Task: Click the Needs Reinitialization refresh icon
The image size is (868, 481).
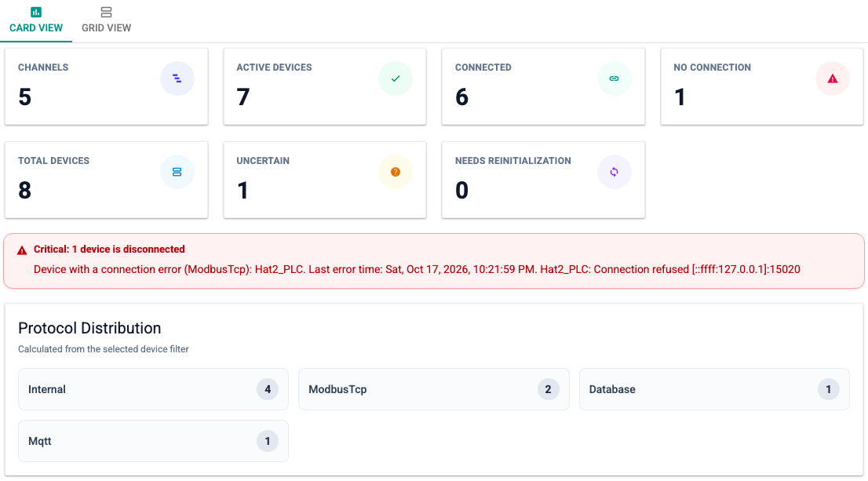Action: pos(614,172)
